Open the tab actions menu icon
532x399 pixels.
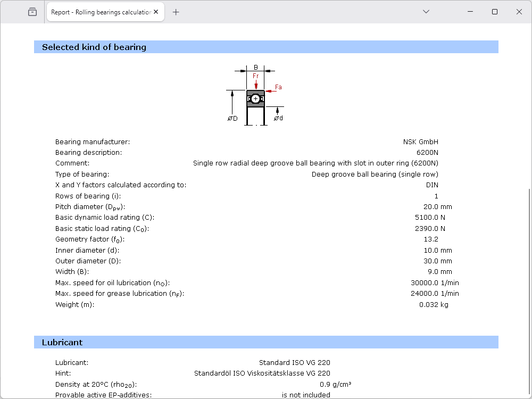click(x=32, y=12)
